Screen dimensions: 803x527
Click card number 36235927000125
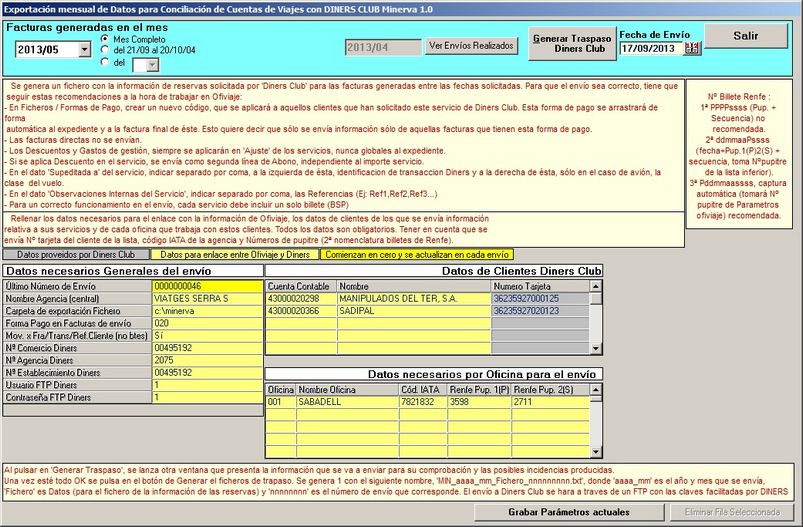tap(540, 299)
